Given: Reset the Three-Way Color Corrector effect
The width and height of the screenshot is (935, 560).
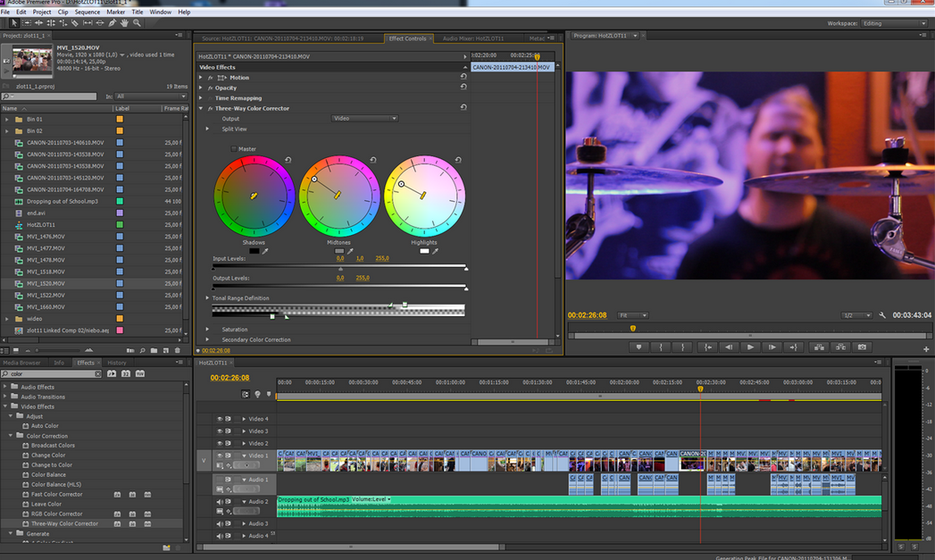Looking at the screenshot, I should click(463, 108).
